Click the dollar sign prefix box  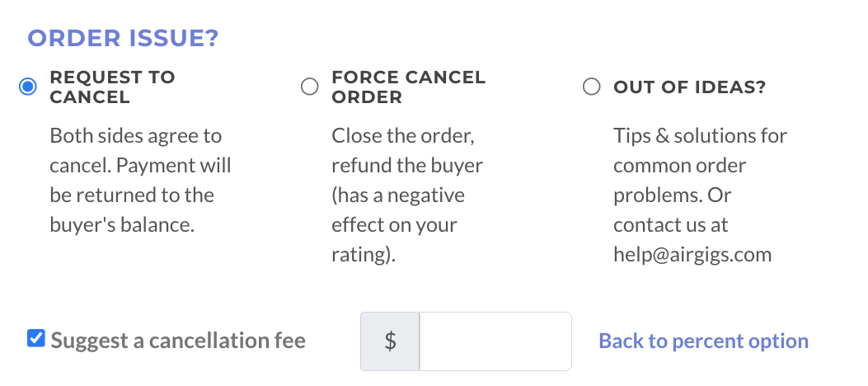coord(390,341)
